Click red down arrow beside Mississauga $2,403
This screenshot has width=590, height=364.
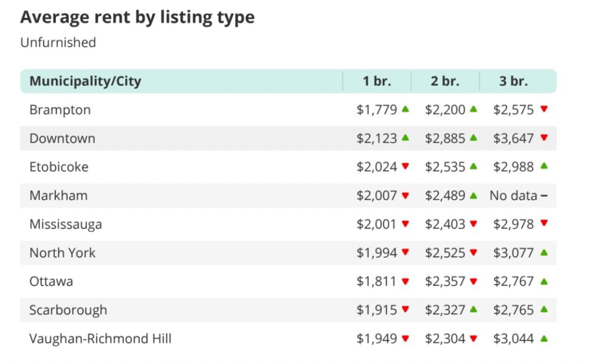pyautogui.click(x=473, y=224)
